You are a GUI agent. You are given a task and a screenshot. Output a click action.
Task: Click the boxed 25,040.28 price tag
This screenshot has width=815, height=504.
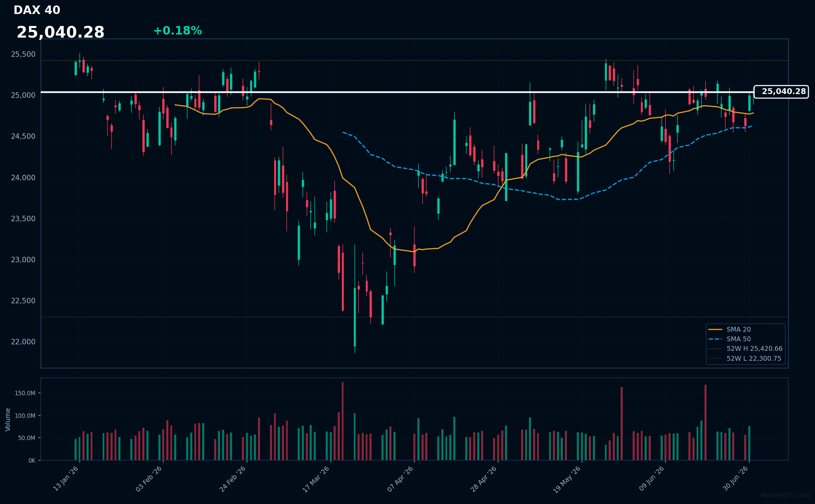[x=781, y=92]
